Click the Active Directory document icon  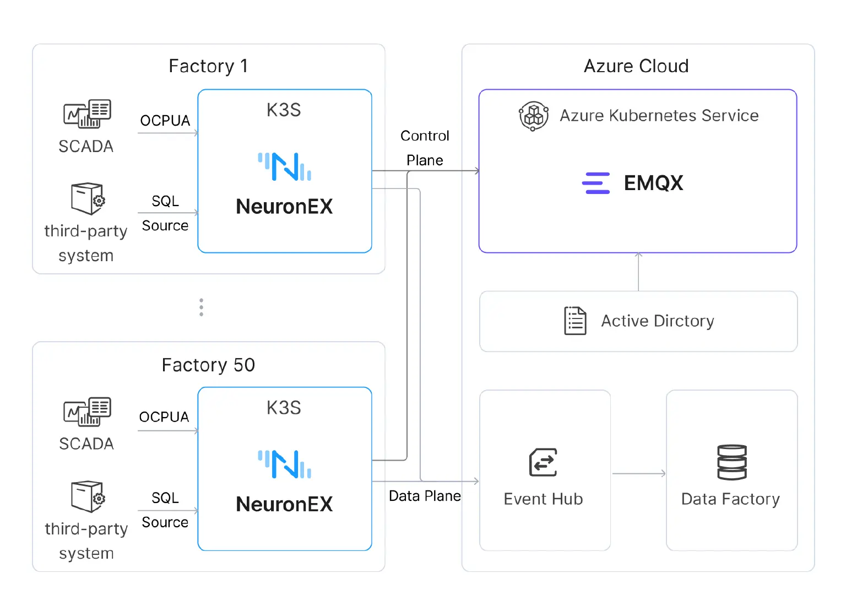[575, 321]
